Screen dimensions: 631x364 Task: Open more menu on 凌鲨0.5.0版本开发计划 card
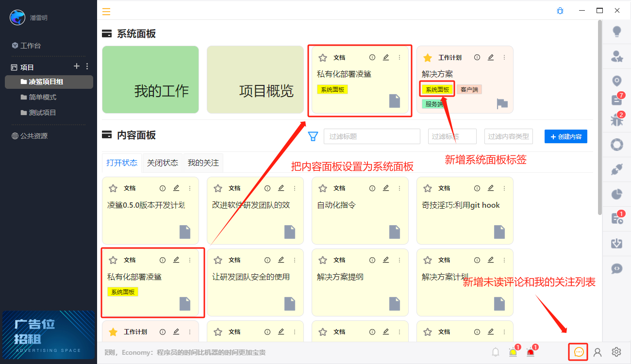(x=190, y=188)
